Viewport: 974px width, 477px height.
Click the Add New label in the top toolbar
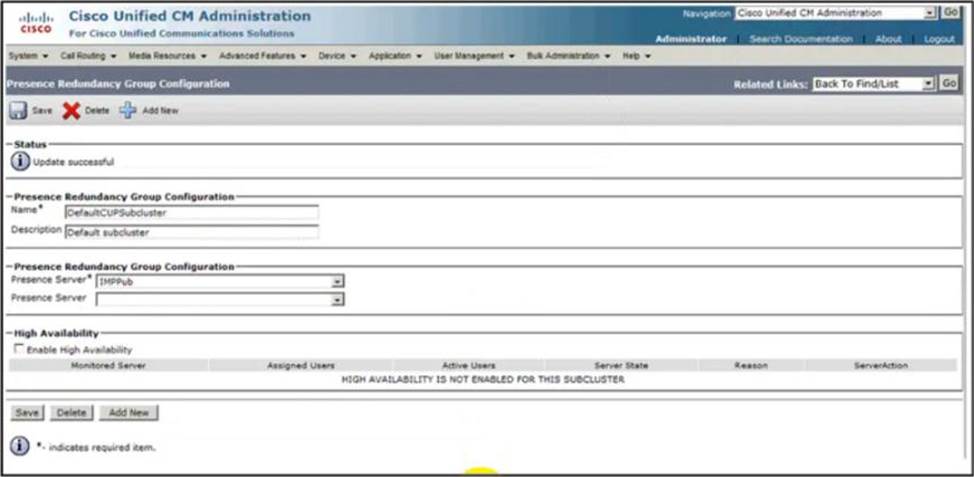pos(160,111)
